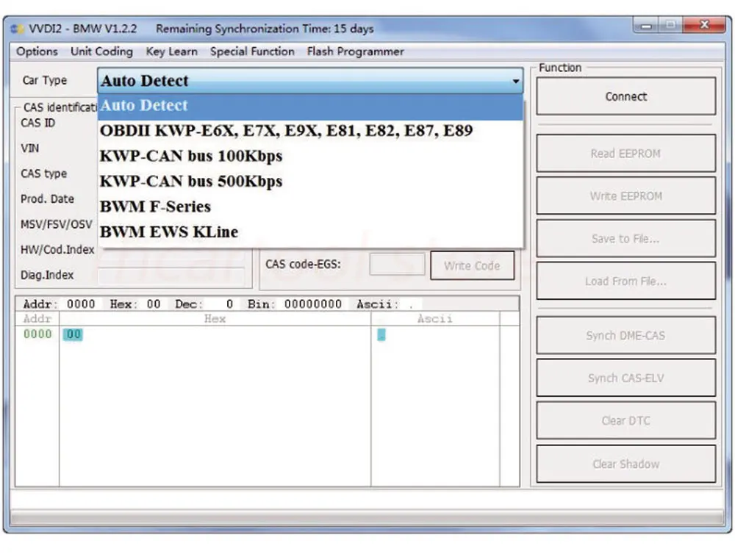Click the Diag.Index field
Screen dimensions: 735x560
pos(171,276)
